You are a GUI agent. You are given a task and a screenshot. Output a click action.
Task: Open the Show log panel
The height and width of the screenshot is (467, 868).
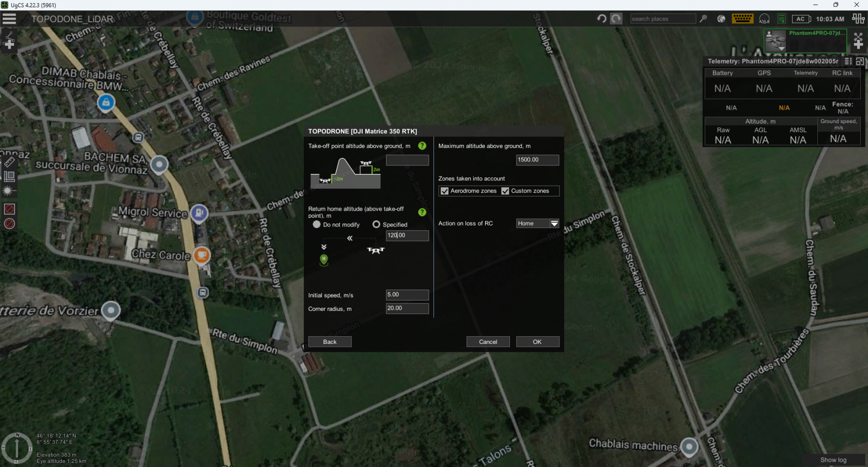point(833,460)
